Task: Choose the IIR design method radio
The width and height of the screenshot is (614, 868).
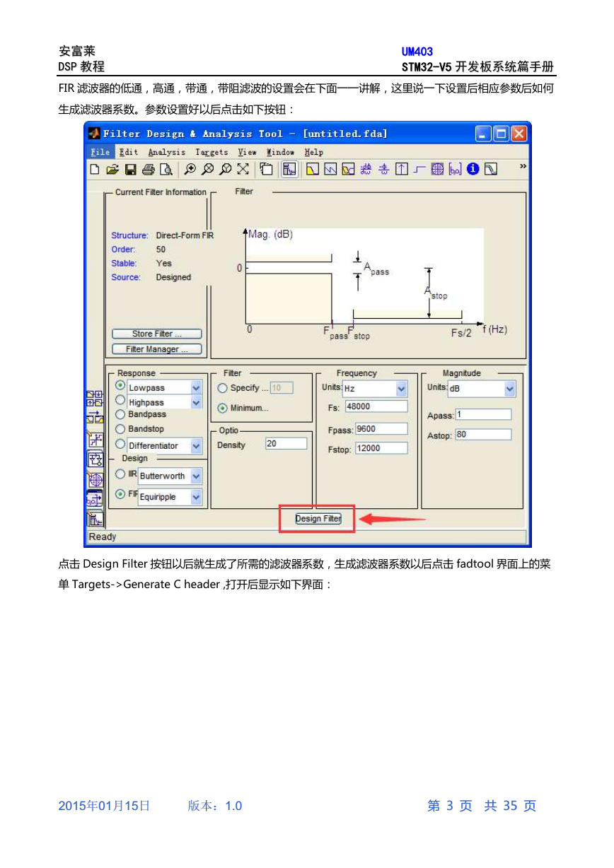Action: tap(120, 474)
